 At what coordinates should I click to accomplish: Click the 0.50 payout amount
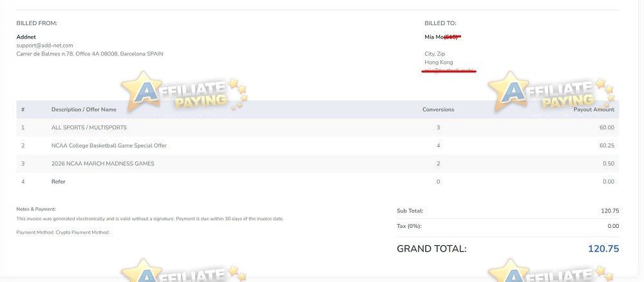(x=609, y=164)
